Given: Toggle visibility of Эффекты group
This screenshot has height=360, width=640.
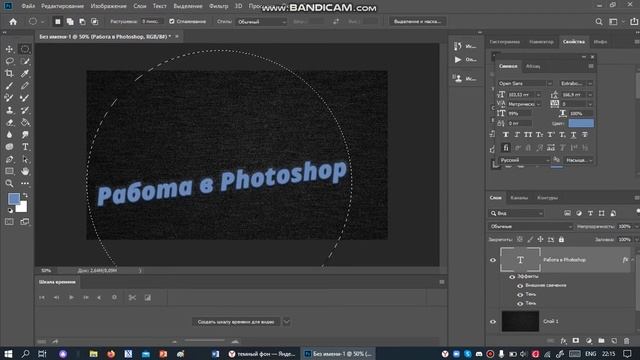Looking at the screenshot, I should click(512, 277).
